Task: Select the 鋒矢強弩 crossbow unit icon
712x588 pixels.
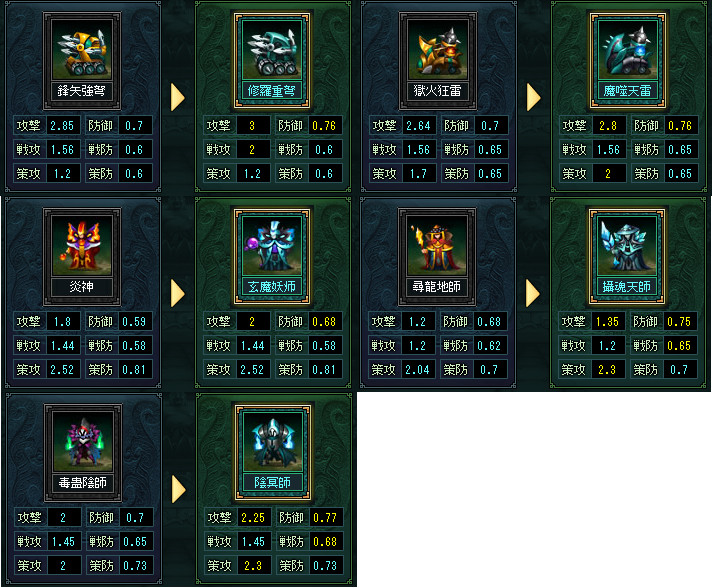Action: pos(82,49)
